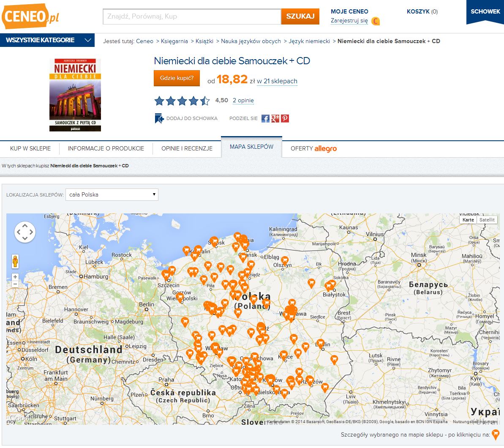Click the Gdzie kupić? button

tap(177, 78)
